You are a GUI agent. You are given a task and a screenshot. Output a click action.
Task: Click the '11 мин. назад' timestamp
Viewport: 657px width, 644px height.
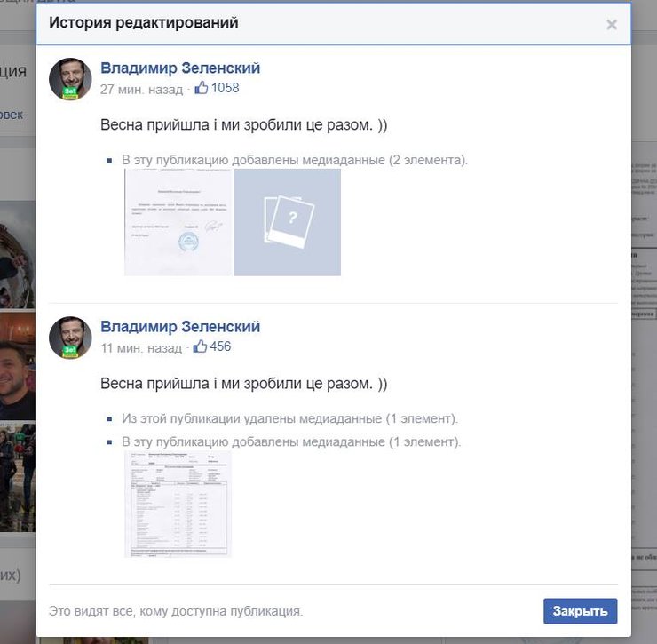(x=141, y=347)
